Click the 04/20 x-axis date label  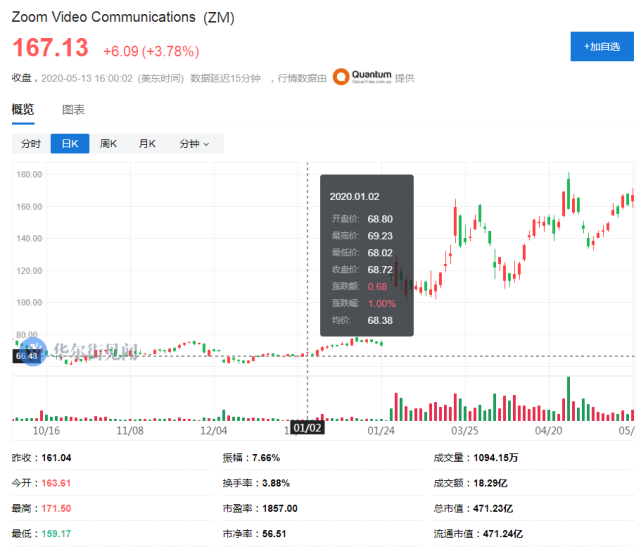click(549, 430)
